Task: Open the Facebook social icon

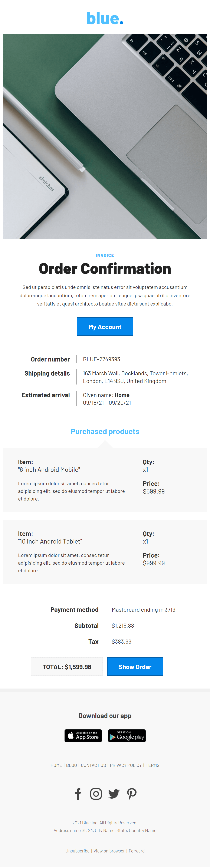Action: click(78, 794)
